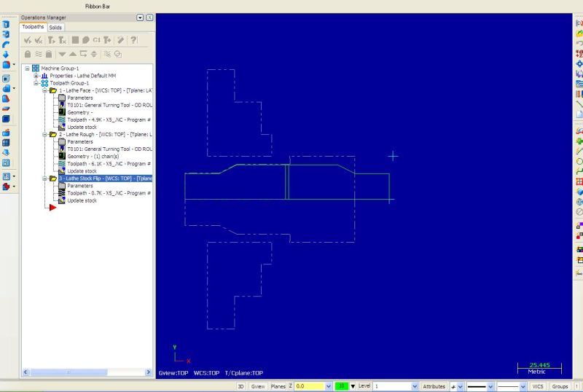Click the Z depth input field
The image size is (583, 392).
coord(310,386)
